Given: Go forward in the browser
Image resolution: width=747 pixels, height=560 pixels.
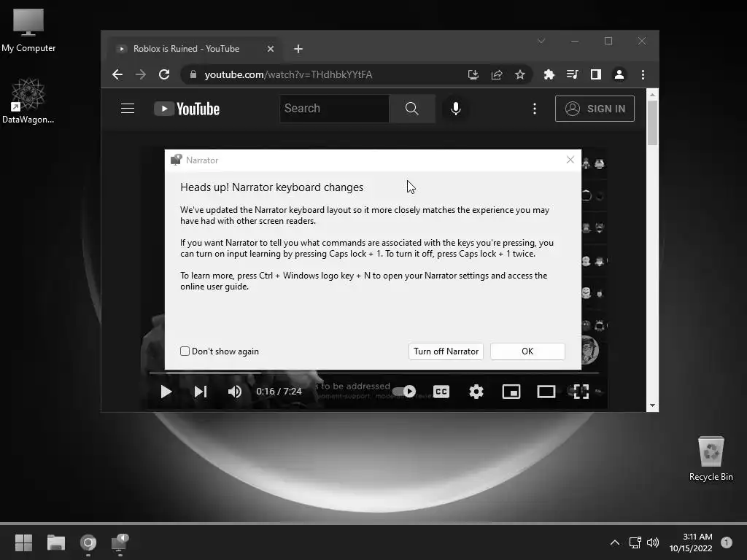Looking at the screenshot, I should (x=141, y=75).
